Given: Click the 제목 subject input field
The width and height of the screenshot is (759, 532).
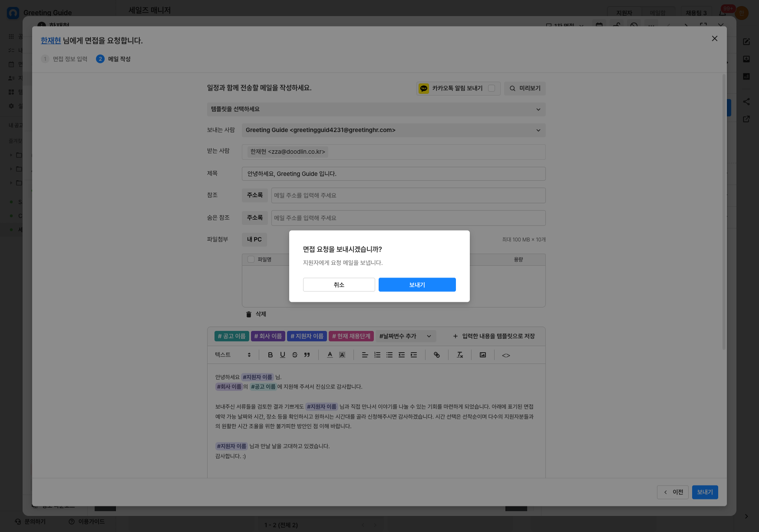Looking at the screenshot, I should click(393, 174).
